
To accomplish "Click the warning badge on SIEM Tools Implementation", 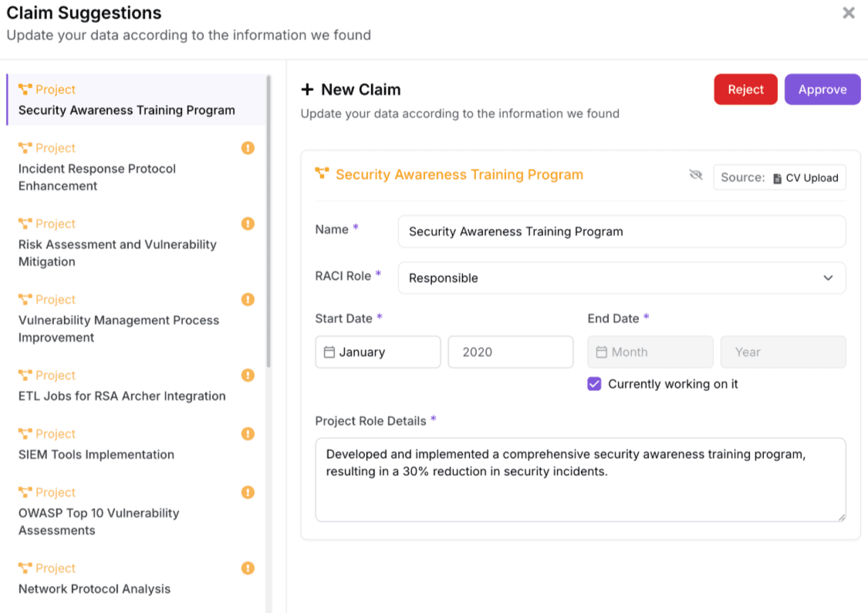I will pyautogui.click(x=247, y=433).
